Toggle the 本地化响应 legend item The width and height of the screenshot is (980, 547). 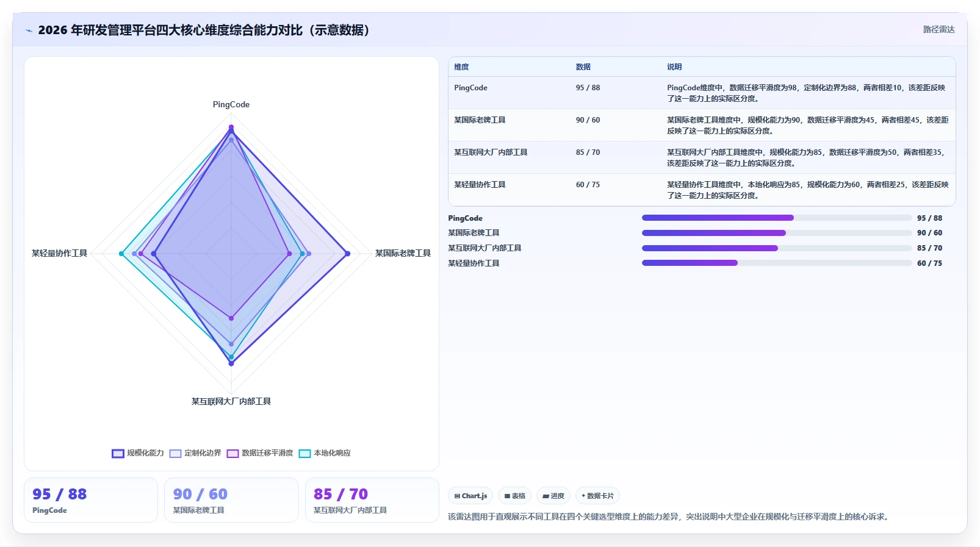325,453
